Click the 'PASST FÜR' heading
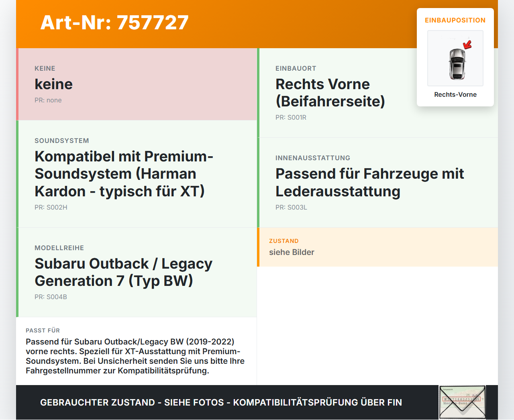514x420 pixels. click(x=43, y=330)
